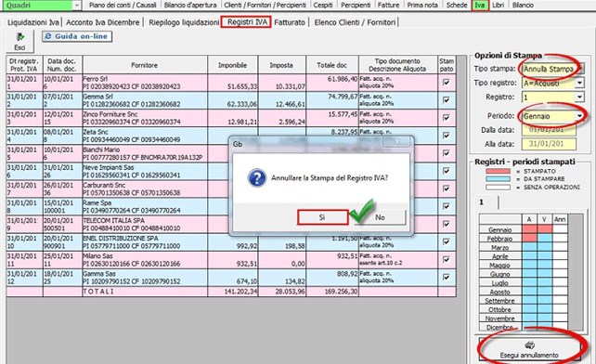Click the Fornitore column header
Viewport: 596px width, 364px height.
pos(145,65)
